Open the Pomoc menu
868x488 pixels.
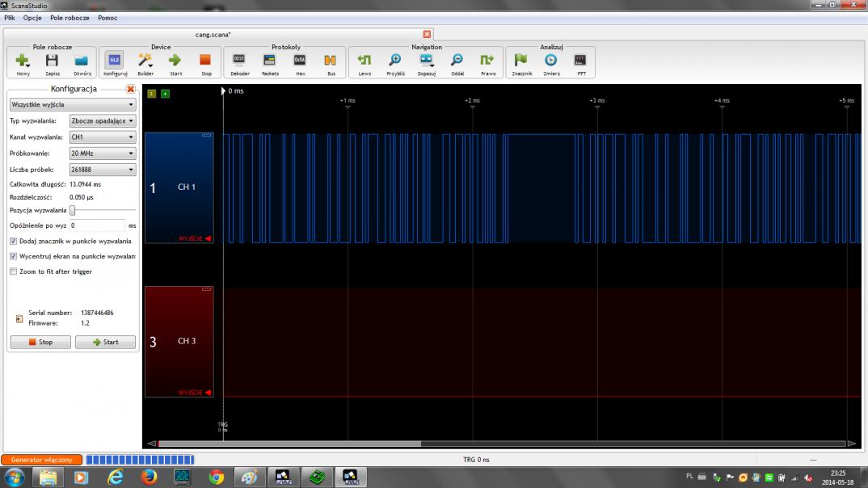[x=107, y=18]
